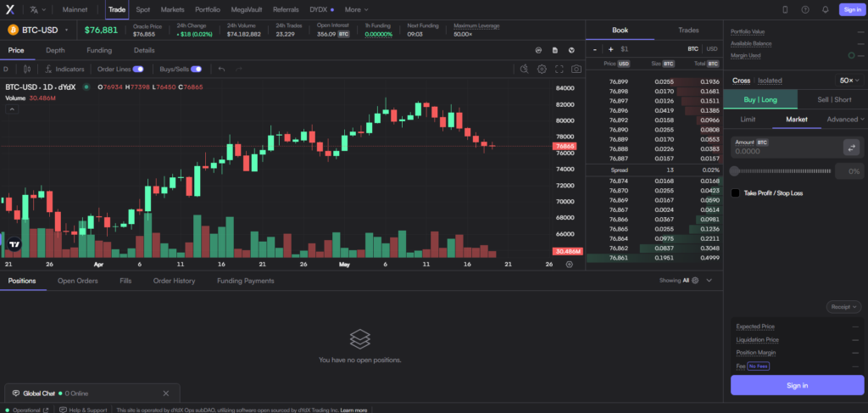Expand the More menu
Screen dimensions: 868x413
(x=357, y=9)
